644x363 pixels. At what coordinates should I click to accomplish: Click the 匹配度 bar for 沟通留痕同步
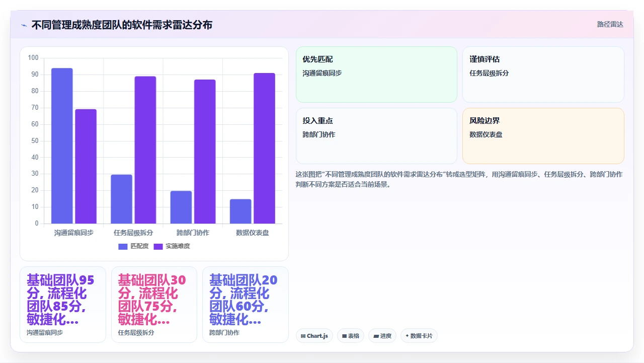(62, 146)
